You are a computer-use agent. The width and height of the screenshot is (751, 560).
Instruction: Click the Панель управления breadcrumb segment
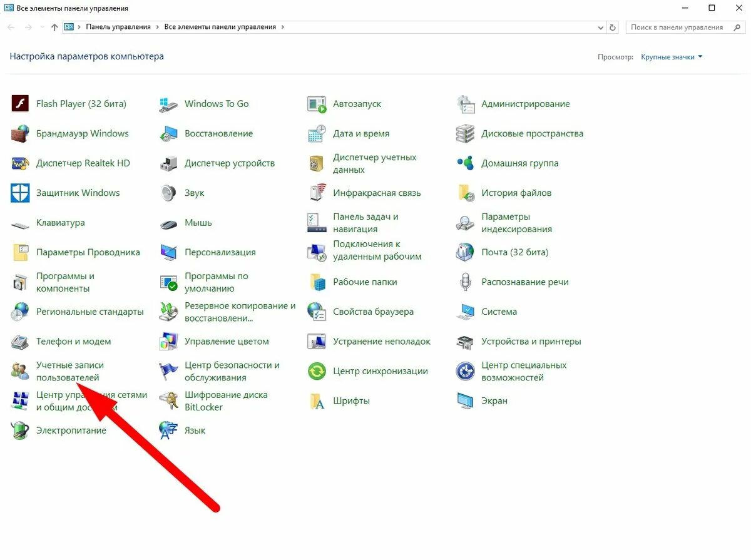(x=118, y=28)
